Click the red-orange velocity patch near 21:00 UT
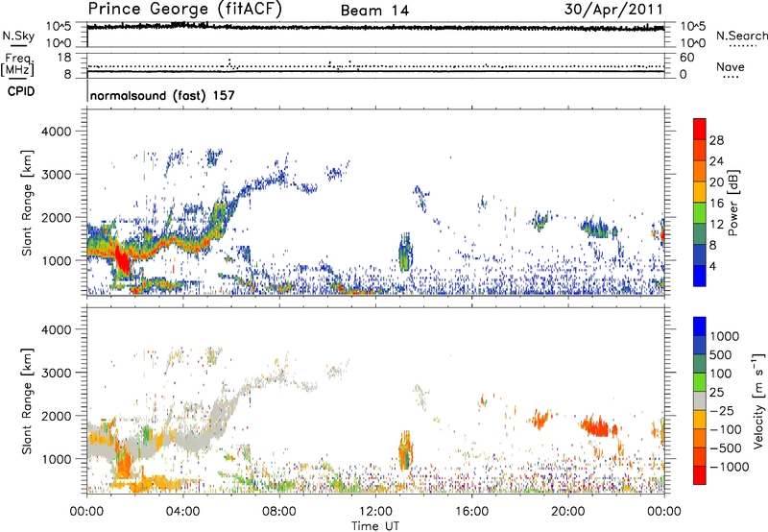 594,425
